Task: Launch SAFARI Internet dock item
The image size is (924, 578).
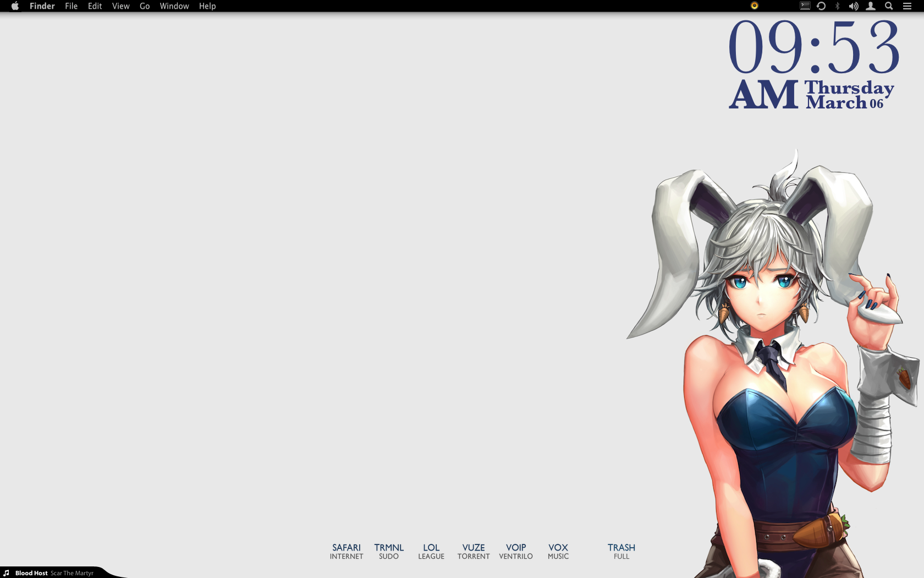Action: (x=346, y=552)
